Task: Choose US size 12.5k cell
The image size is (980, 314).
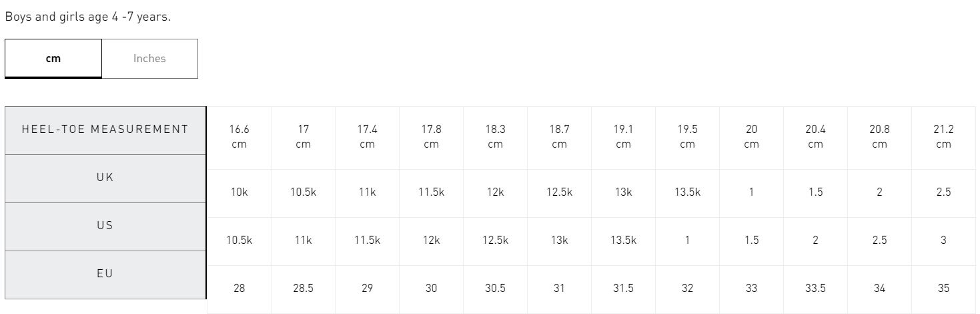Action: (x=495, y=241)
